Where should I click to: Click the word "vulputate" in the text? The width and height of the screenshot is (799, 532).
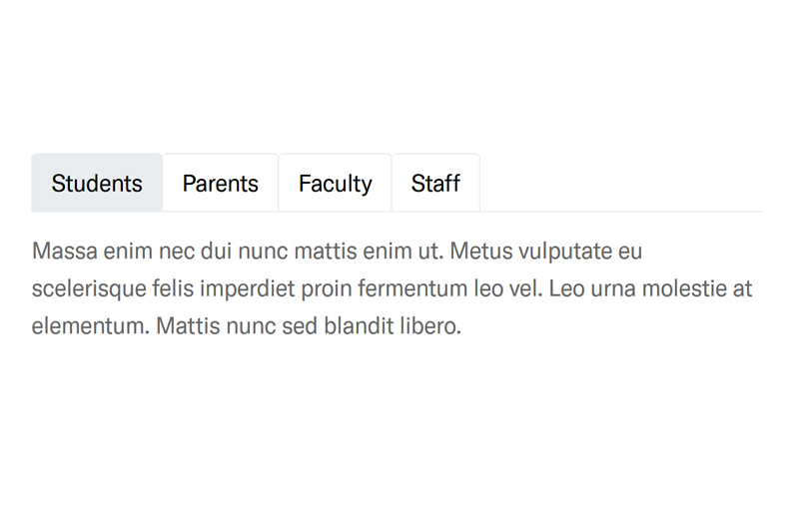pyautogui.click(x=566, y=252)
